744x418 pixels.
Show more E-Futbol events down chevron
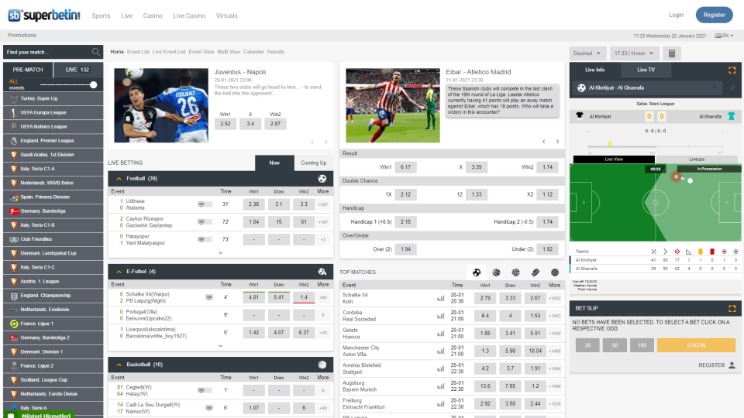(221, 346)
